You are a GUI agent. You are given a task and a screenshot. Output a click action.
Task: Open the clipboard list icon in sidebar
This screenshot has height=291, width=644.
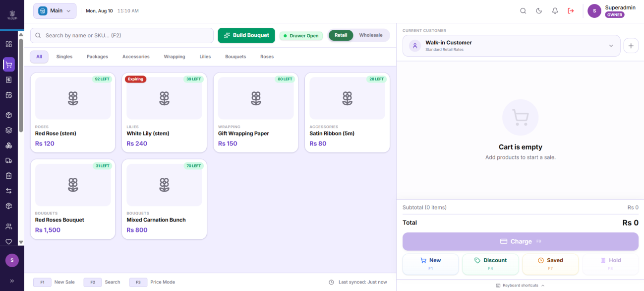click(8, 176)
